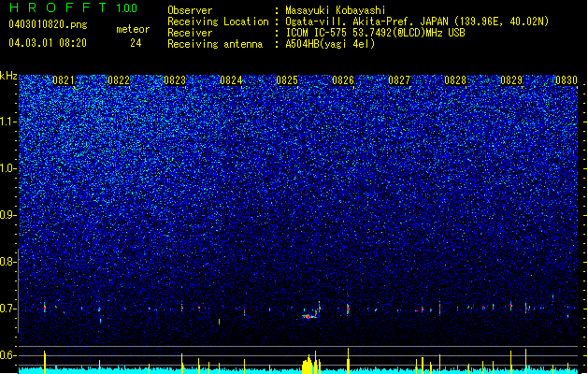
Task: Click time marker 0825
Action: [287, 80]
